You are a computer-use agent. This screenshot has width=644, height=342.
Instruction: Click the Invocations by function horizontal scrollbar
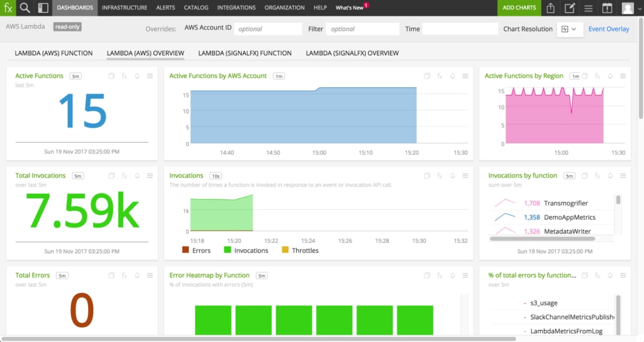[x=542, y=238]
